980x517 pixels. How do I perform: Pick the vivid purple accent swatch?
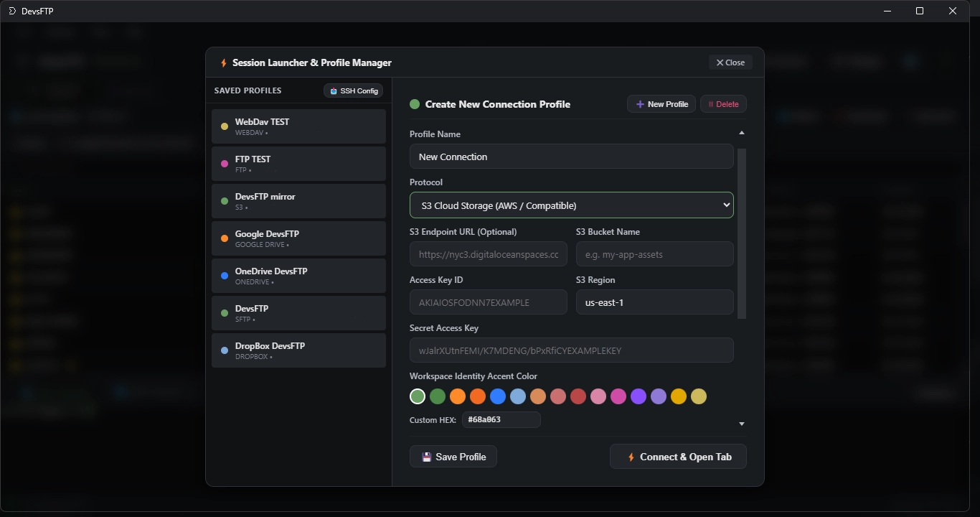[639, 396]
